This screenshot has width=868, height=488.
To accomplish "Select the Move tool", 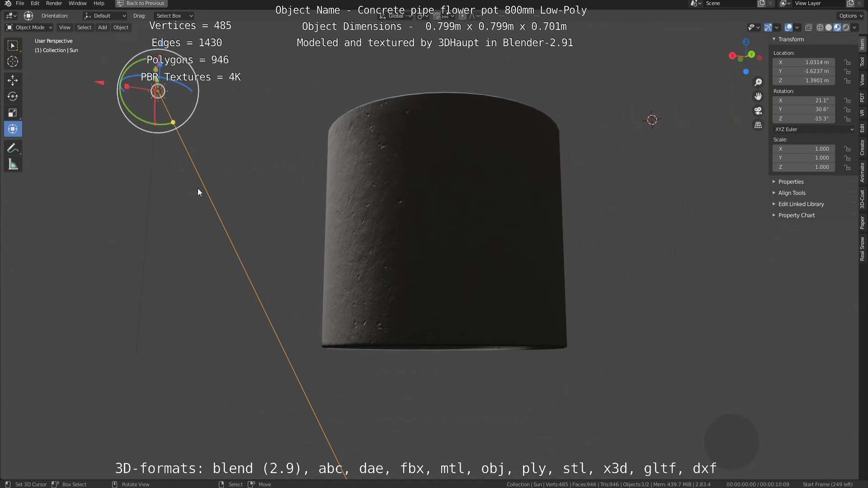I will [x=13, y=80].
